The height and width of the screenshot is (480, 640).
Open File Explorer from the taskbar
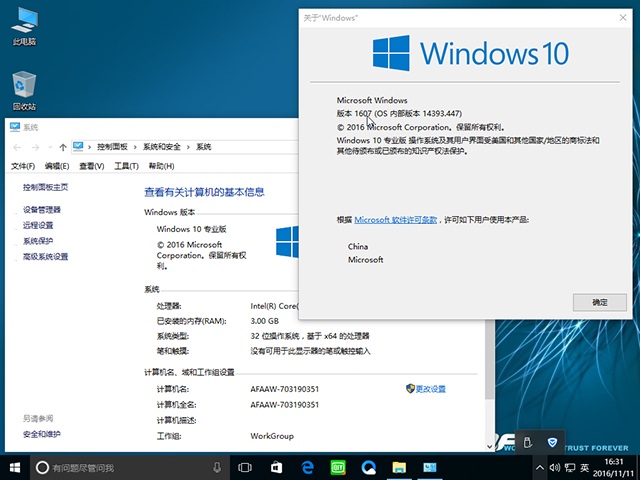tap(399, 467)
